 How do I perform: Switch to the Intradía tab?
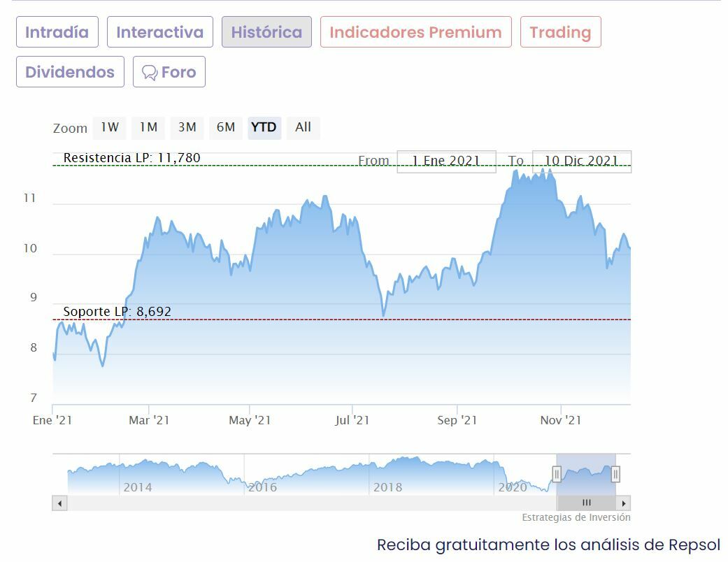pyautogui.click(x=57, y=32)
